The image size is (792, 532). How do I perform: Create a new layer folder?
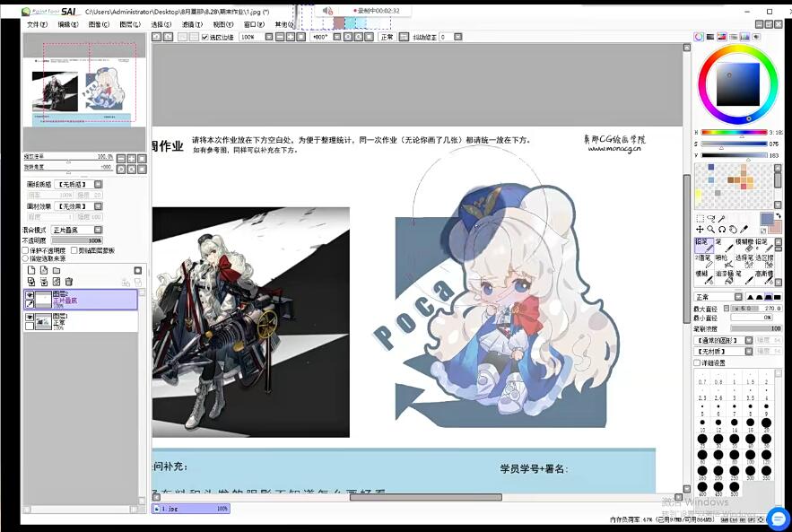point(56,270)
